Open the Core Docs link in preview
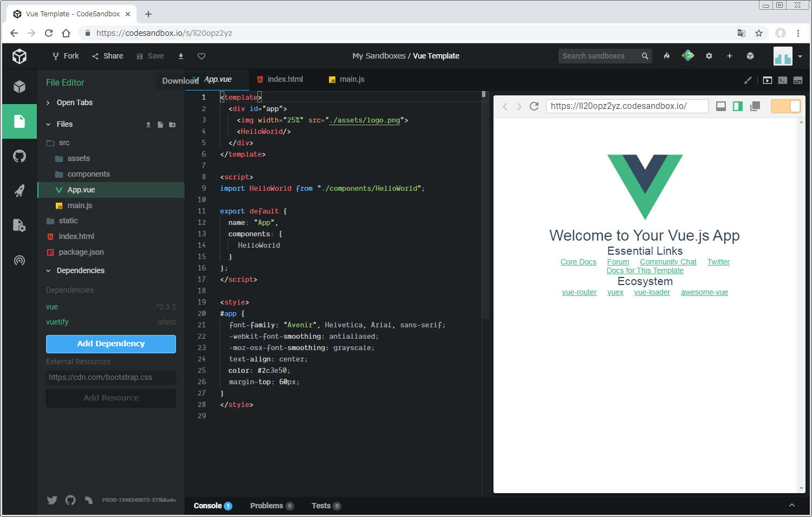Screen dimensions: 812x517 tap(578, 262)
